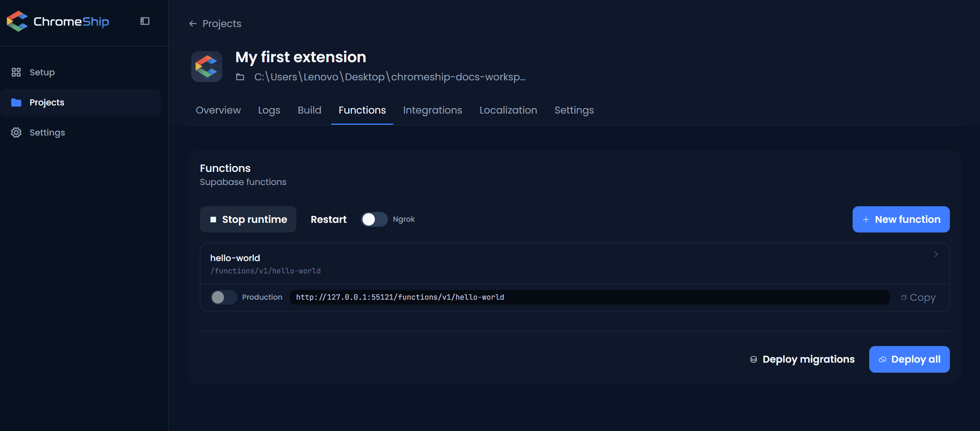Toggle the Ngrok switch
Screen dimensions: 980x431
(374, 219)
